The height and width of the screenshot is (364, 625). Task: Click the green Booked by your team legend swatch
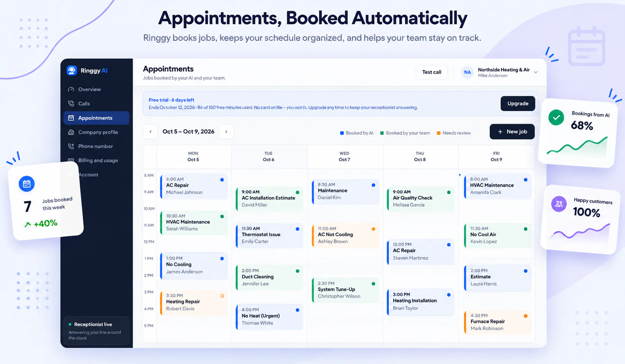tap(382, 133)
